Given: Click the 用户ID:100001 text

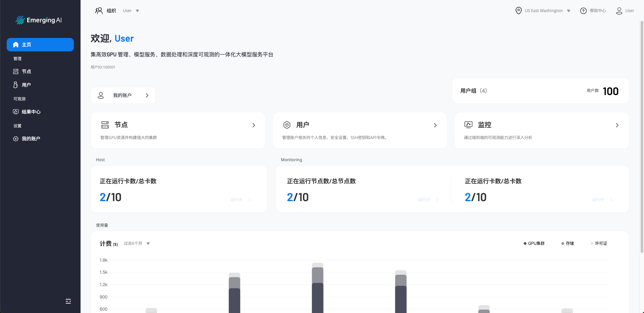Looking at the screenshot, I should 103,67.
